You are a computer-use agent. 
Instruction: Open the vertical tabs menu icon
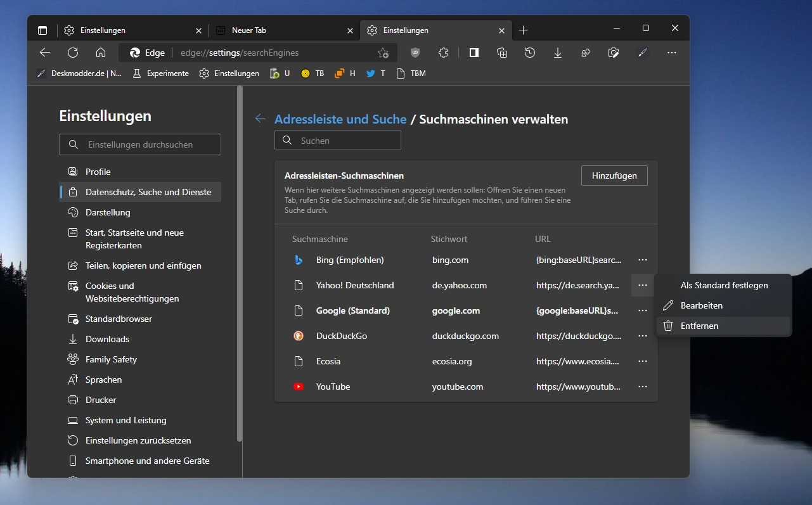pyautogui.click(x=42, y=30)
